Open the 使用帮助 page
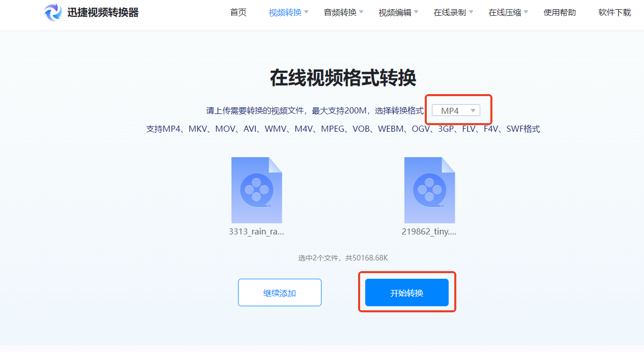This screenshot has width=644, height=352. [x=559, y=13]
